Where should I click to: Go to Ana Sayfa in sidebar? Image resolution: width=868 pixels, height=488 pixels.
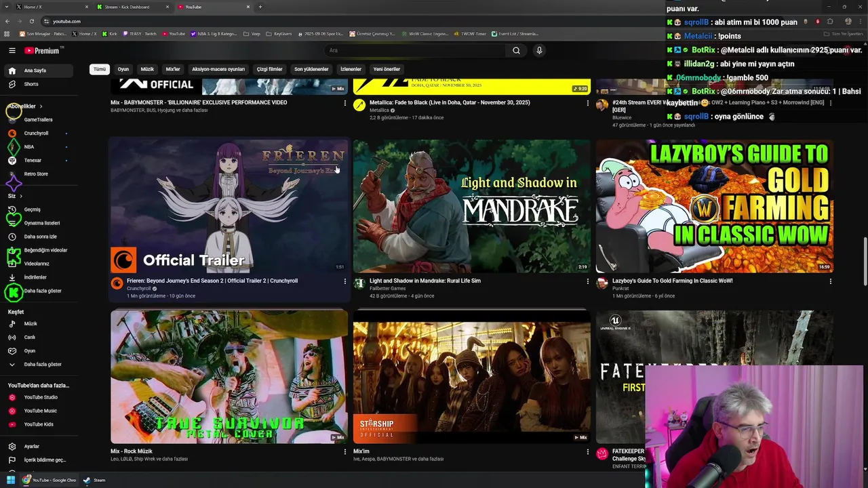(x=38, y=70)
